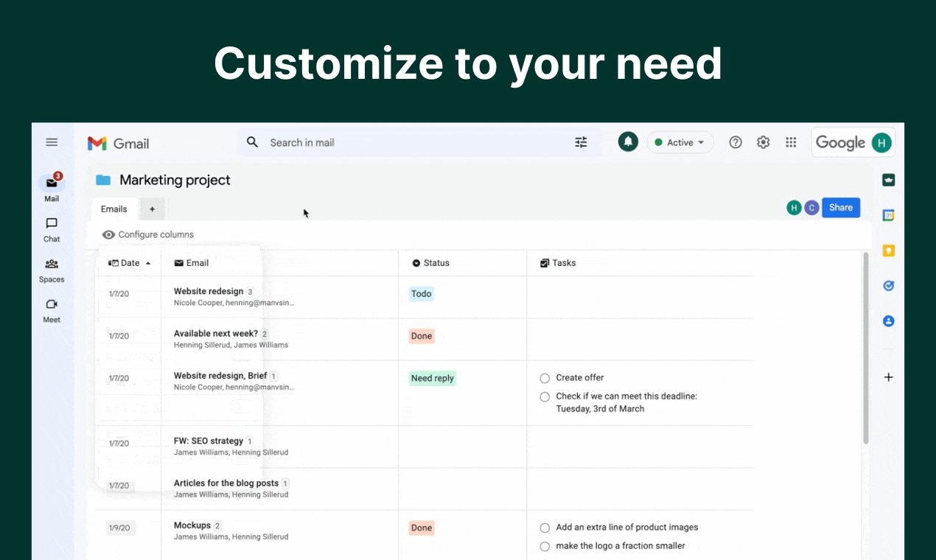The width and height of the screenshot is (936, 560).
Task: Open the green crown add-on in side panel
Action: [888, 180]
